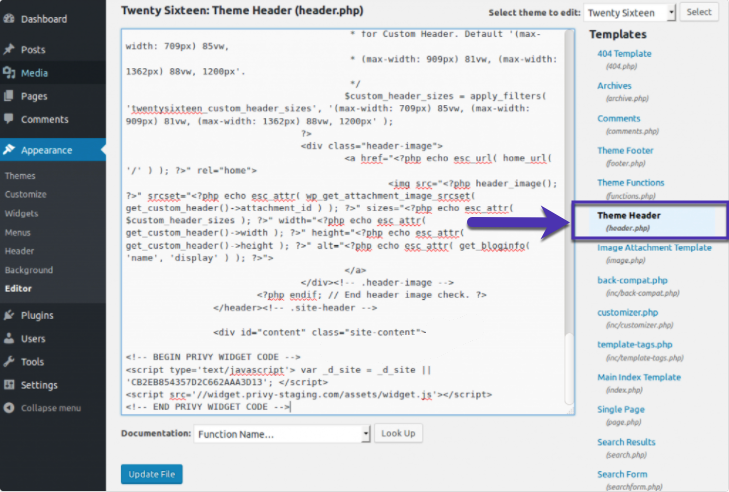Open the Function Name documentation dropdown
The image size is (729, 492).
282,434
